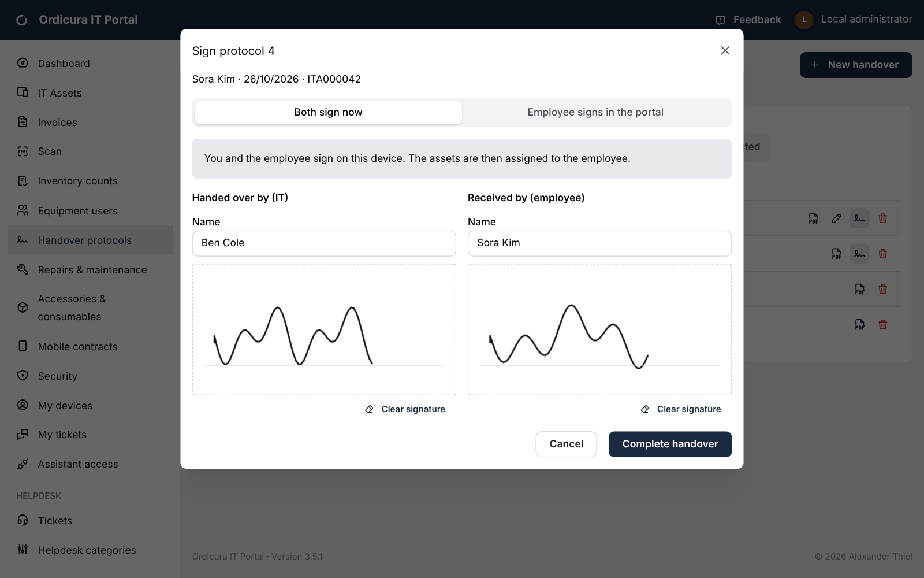Viewport: 924px width, 578px height.
Task: Click the Ben Cole name field
Action: pyautogui.click(x=324, y=243)
